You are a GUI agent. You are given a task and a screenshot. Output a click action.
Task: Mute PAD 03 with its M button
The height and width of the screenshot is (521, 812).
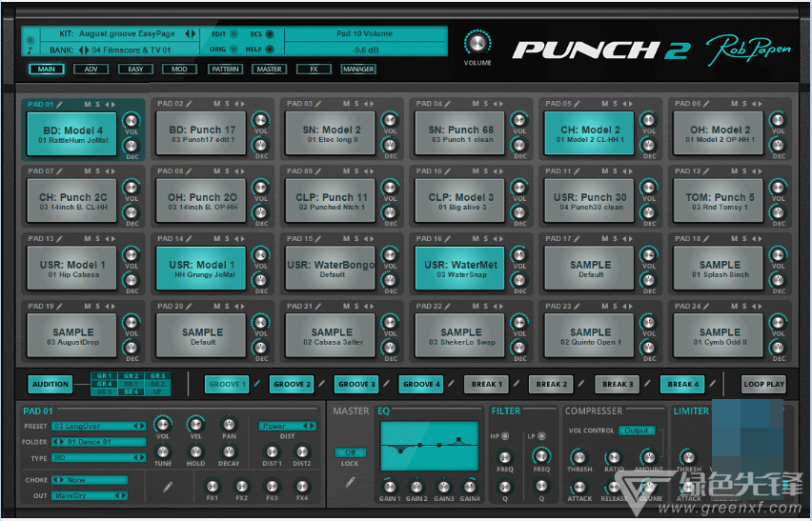click(x=346, y=104)
